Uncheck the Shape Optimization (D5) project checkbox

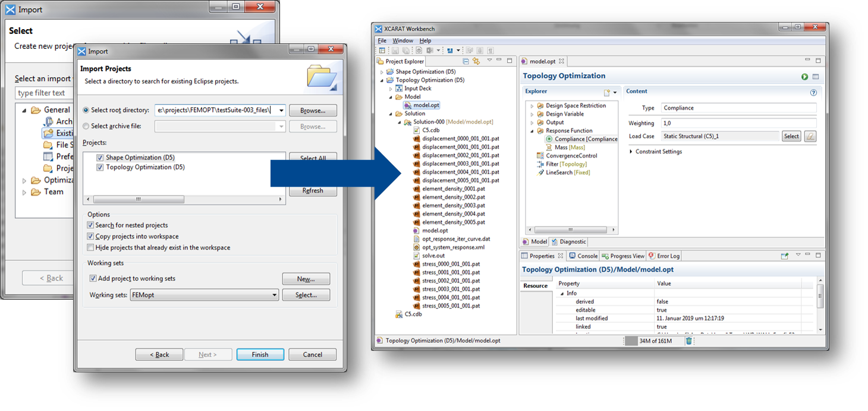click(100, 158)
